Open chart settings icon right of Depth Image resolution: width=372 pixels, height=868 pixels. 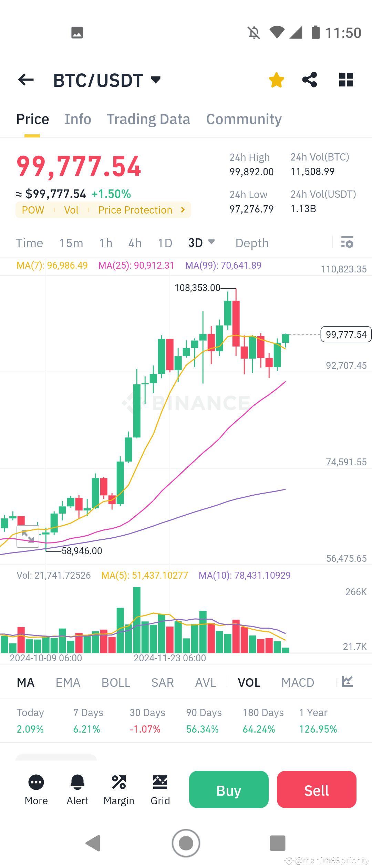coord(347,243)
